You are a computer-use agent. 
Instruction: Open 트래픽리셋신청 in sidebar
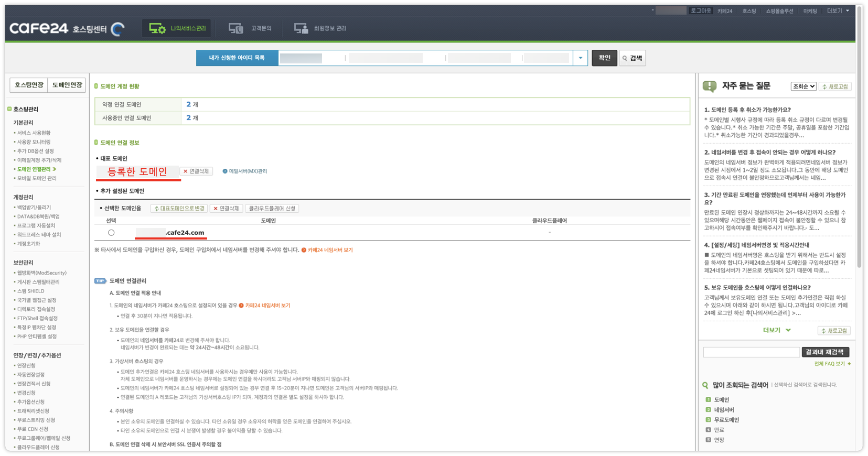point(33,411)
